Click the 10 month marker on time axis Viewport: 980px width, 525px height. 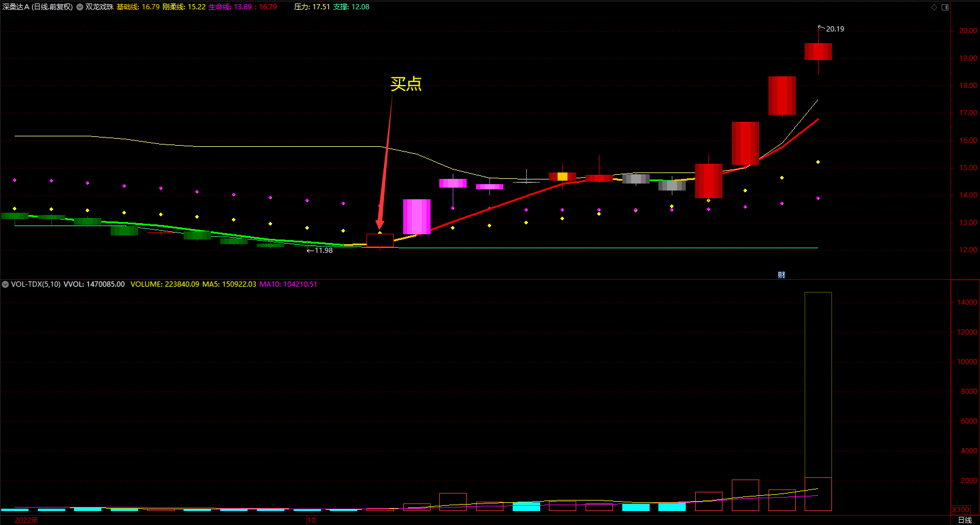pyautogui.click(x=311, y=520)
